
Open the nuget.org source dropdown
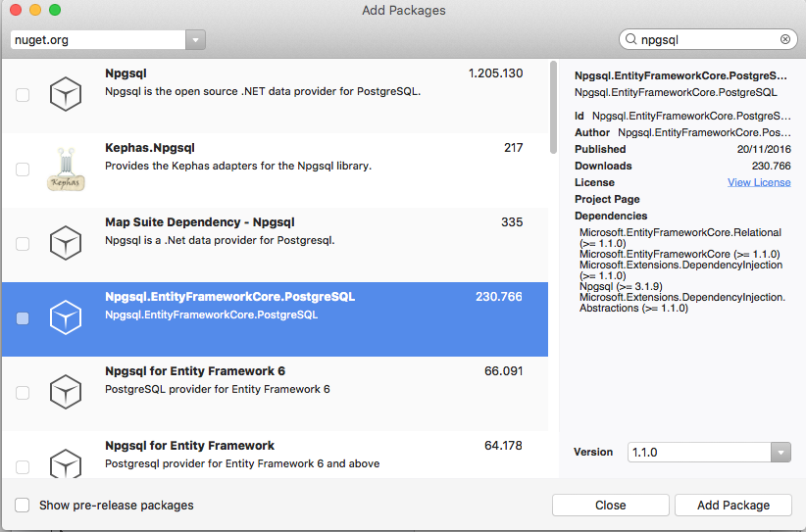point(195,40)
